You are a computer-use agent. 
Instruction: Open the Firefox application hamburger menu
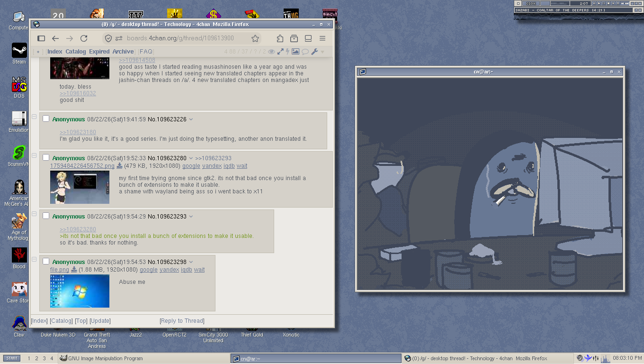coord(322,38)
